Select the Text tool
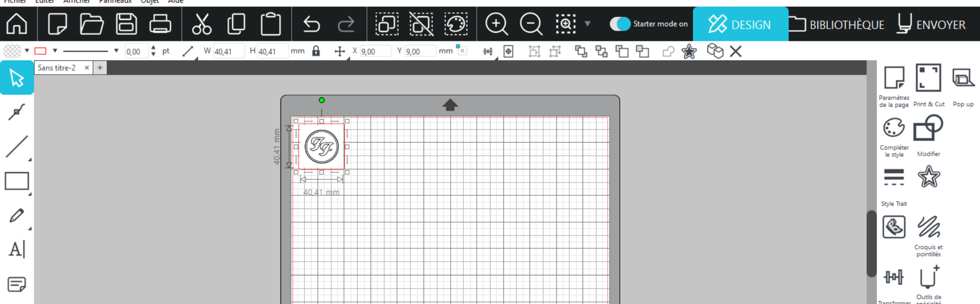 16,250
